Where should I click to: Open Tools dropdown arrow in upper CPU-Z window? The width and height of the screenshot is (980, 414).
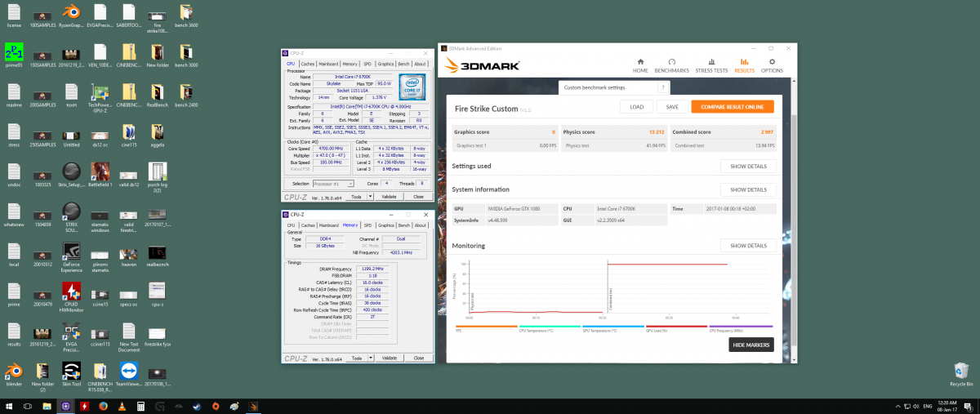coord(370,197)
